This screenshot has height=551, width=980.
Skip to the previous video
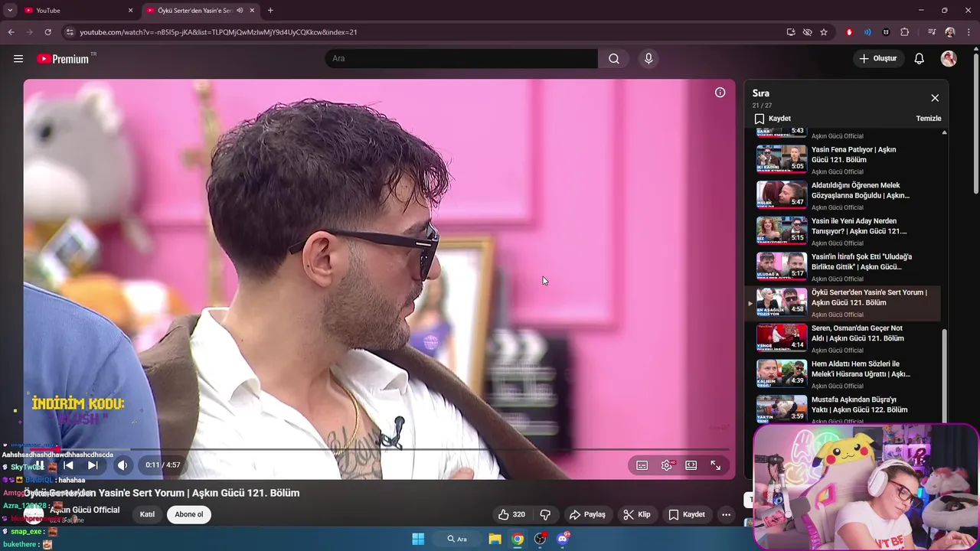[68, 465]
